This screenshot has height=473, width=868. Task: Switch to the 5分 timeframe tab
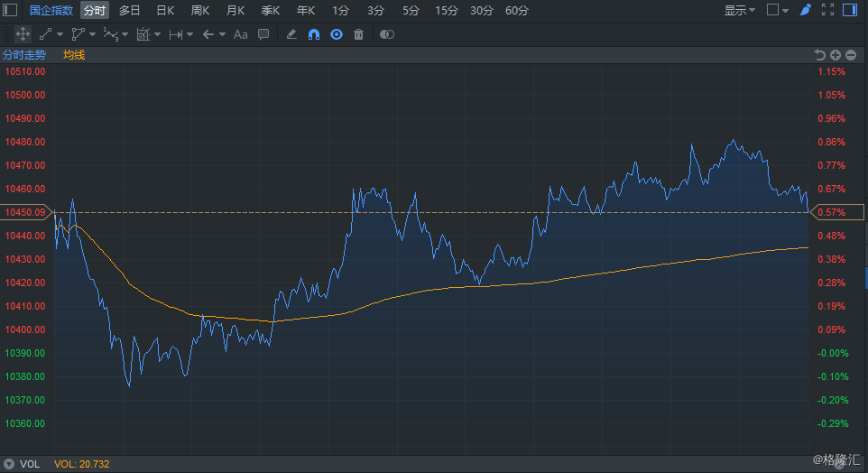pyautogui.click(x=411, y=11)
